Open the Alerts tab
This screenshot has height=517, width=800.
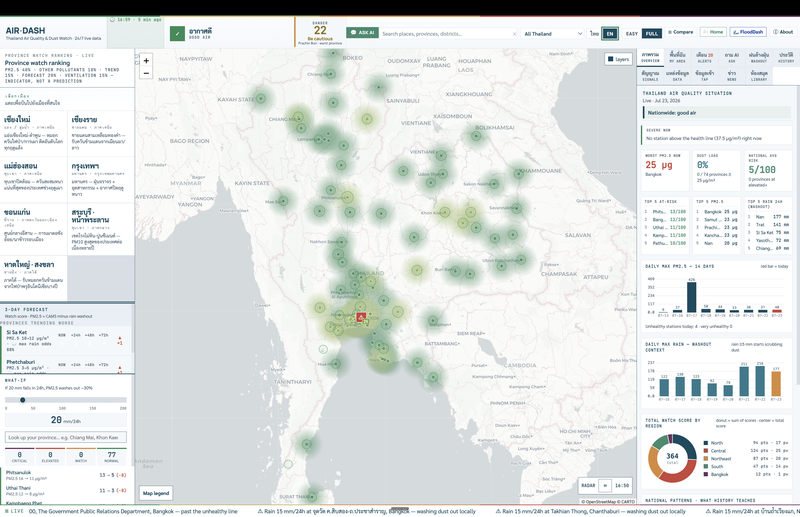click(704, 57)
